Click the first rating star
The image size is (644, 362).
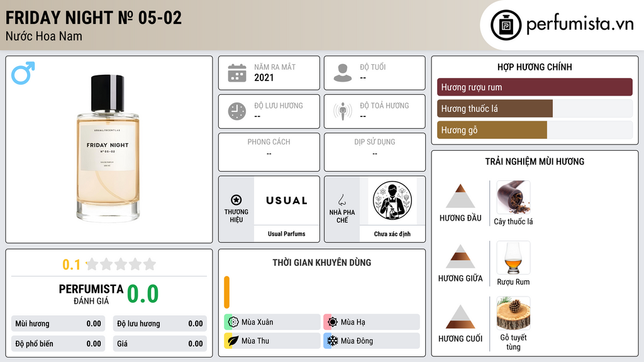(x=92, y=264)
